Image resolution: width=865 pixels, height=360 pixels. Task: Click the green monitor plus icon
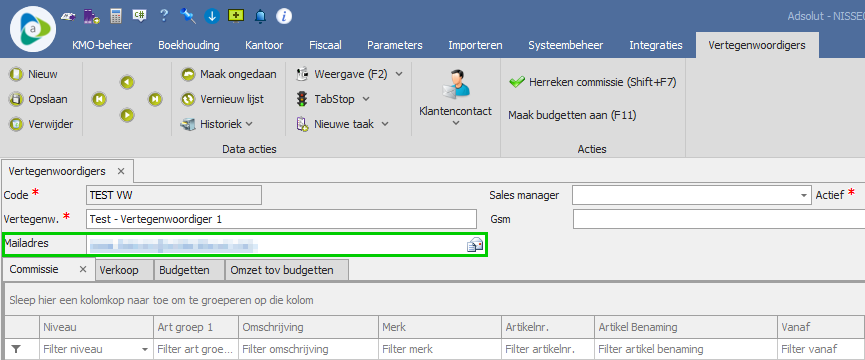(x=236, y=16)
